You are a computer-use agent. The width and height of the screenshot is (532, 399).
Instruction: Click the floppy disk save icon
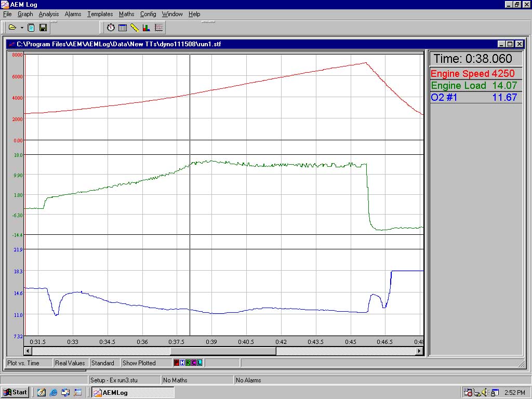coord(43,28)
